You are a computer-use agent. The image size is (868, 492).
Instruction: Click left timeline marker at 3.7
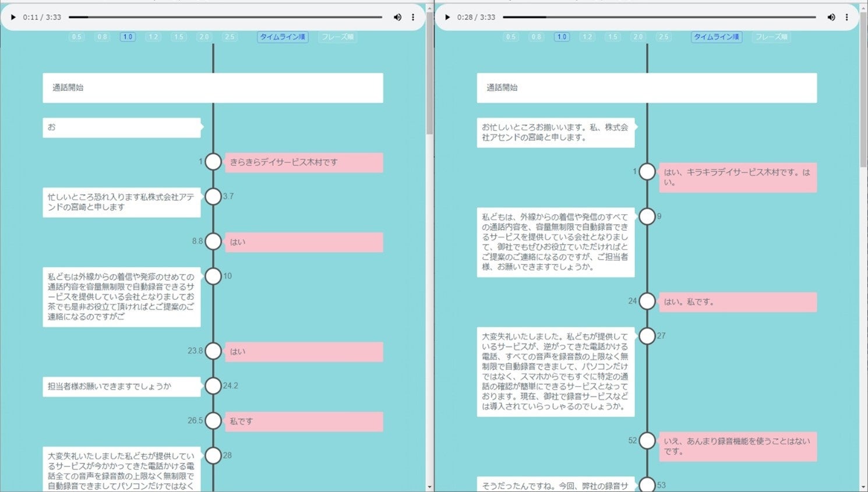(213, 197)
